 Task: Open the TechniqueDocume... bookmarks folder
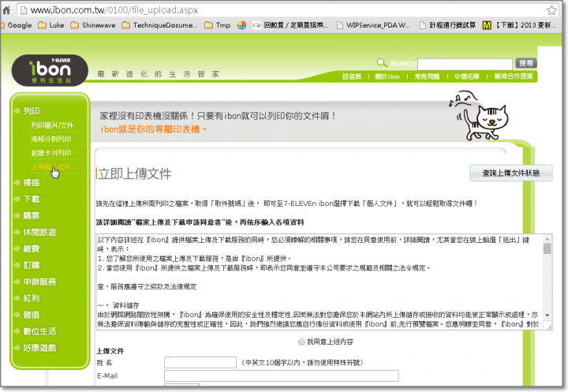tap(159, 25)
